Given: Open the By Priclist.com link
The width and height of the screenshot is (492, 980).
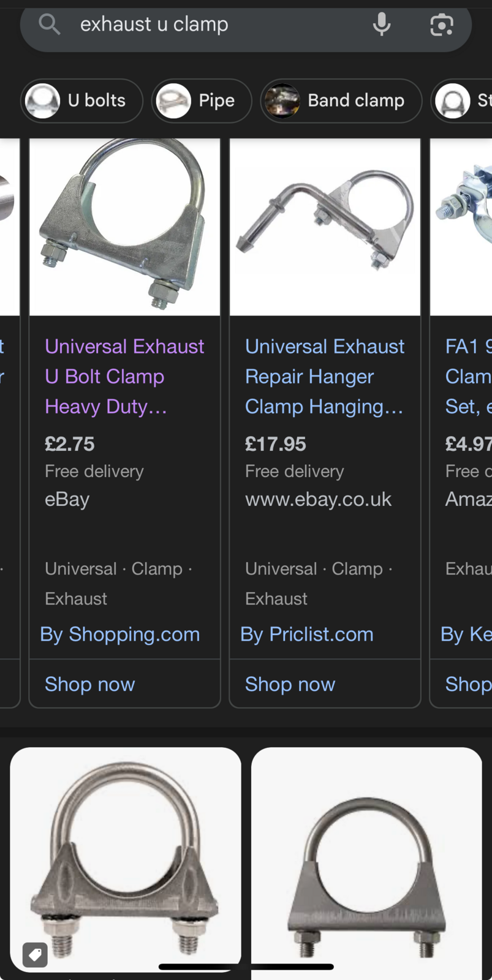Looking at the screenshot, I should tap(307, 634).
